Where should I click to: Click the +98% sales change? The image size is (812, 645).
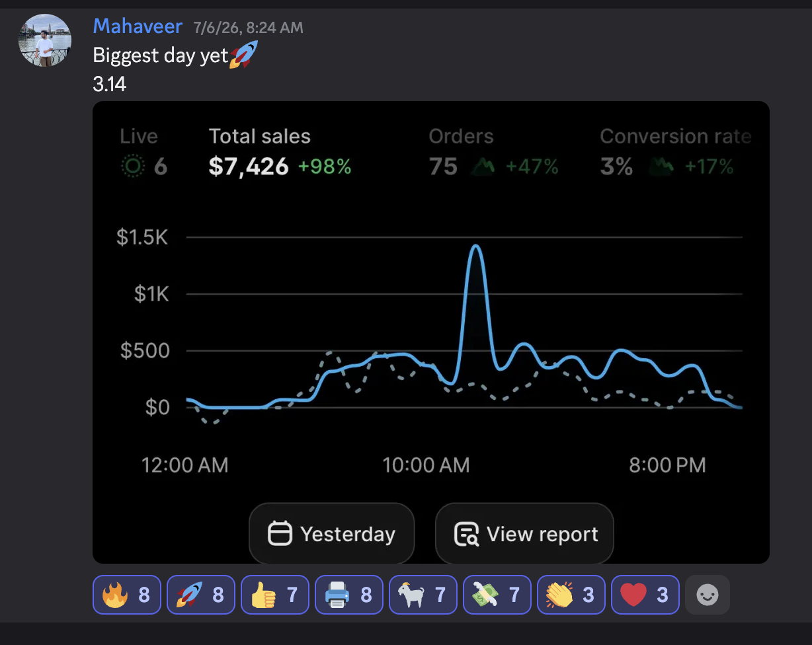(x=325, y=167)
